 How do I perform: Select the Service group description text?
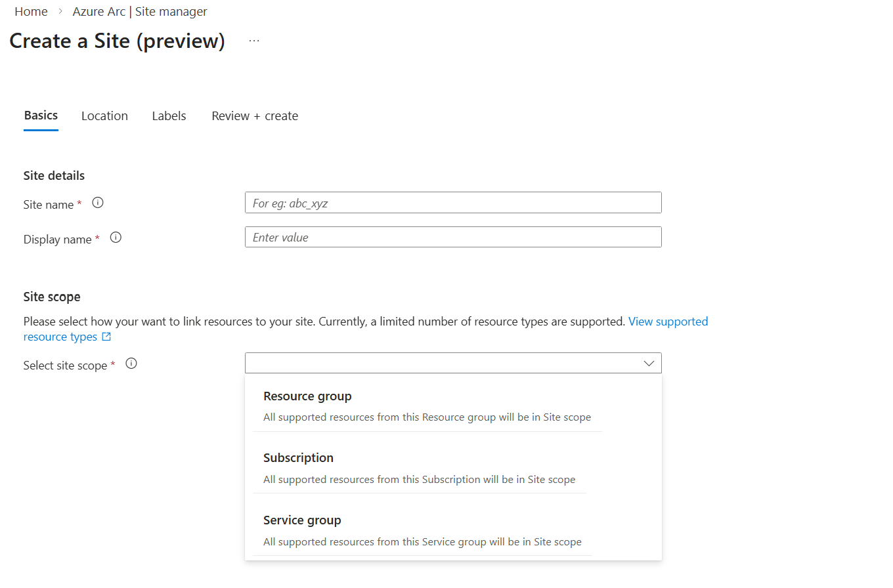click(422, 542)
